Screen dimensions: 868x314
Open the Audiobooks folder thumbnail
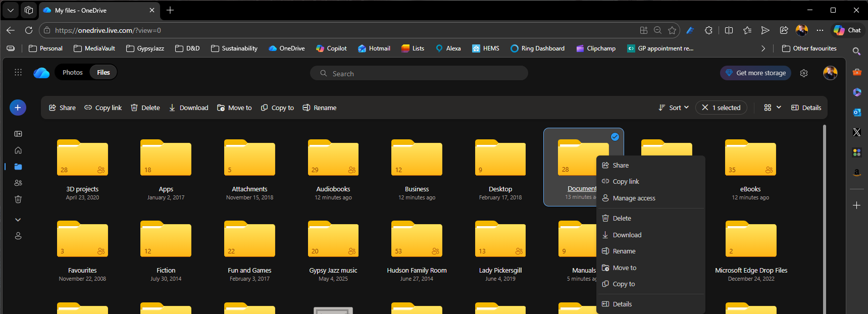click(x=333, y=158)
